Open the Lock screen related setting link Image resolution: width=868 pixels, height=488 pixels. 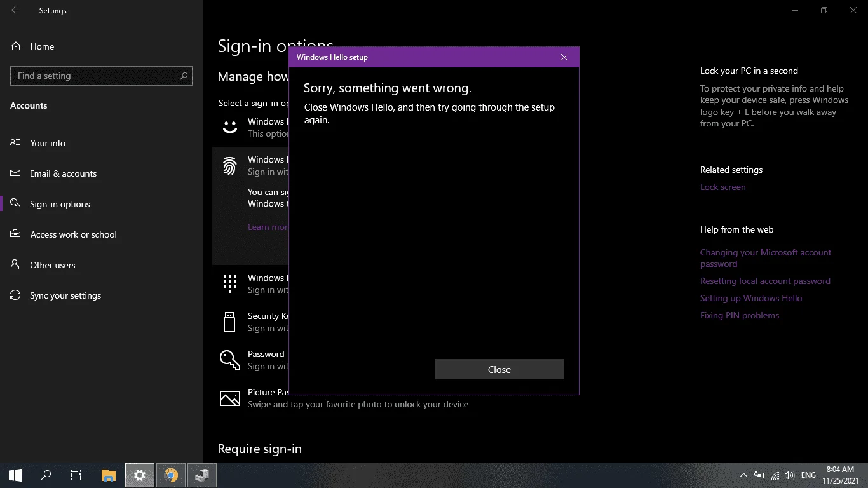coord(723,187)
